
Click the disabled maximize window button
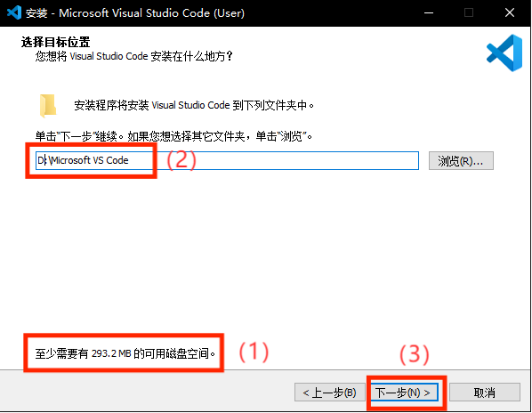point(469,12)
